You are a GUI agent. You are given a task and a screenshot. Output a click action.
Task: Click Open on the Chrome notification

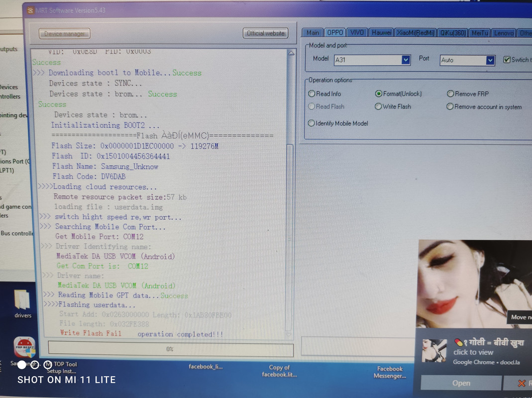(x=461, y=383)
